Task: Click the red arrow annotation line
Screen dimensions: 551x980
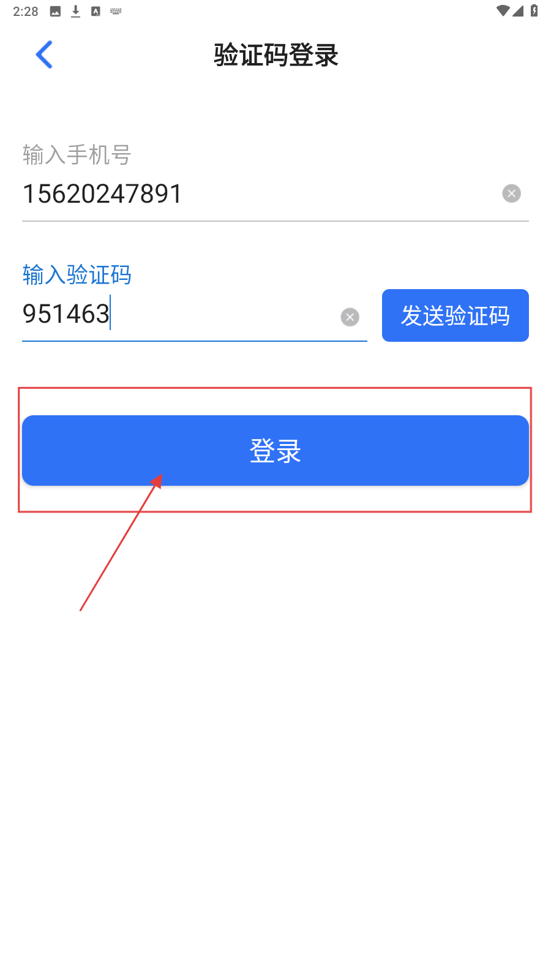Action: (x=121, y=542)
